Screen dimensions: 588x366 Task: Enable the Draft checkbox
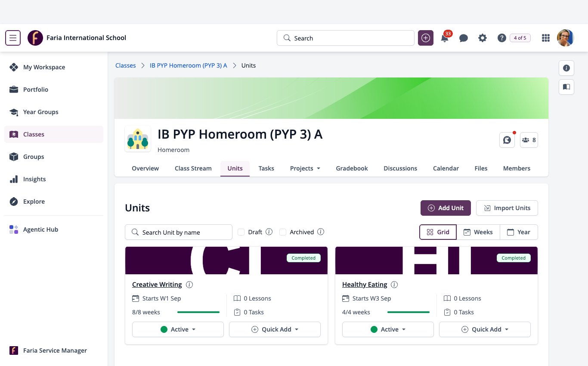(x=241, y=232)
